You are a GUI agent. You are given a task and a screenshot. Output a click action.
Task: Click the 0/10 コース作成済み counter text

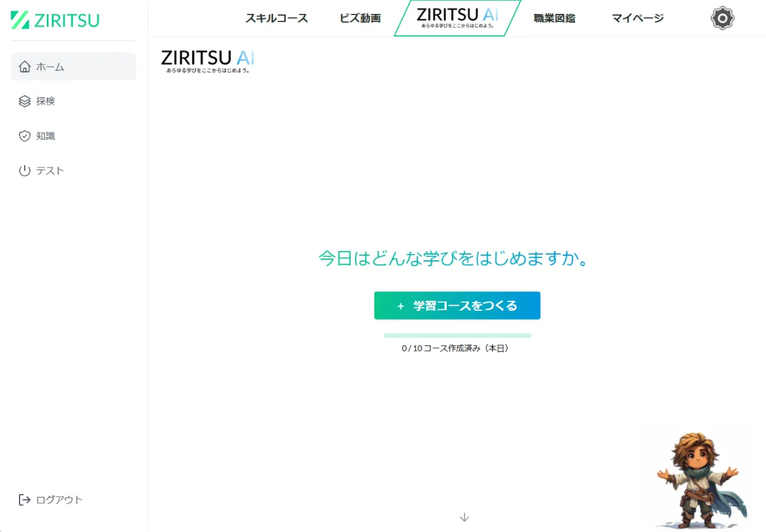(457, 348)
